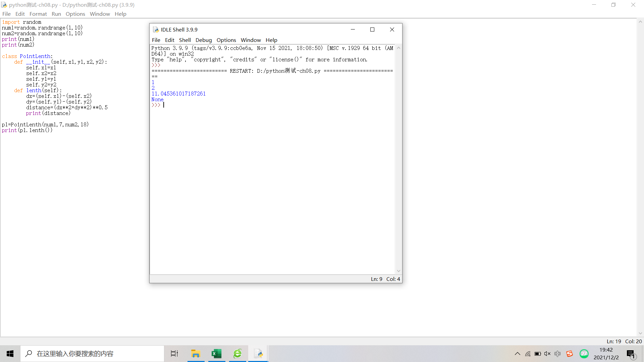The image size is (644, 362).
Task: Toggle the Chinese input mode indicator
Action: (x=557, y=354)
